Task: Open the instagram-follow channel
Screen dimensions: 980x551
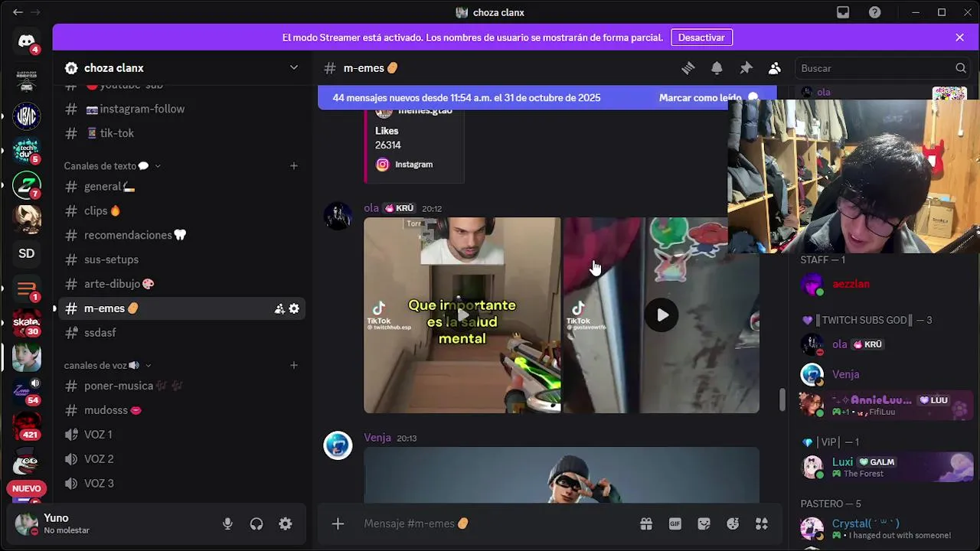Action: (x=182, y=109)
